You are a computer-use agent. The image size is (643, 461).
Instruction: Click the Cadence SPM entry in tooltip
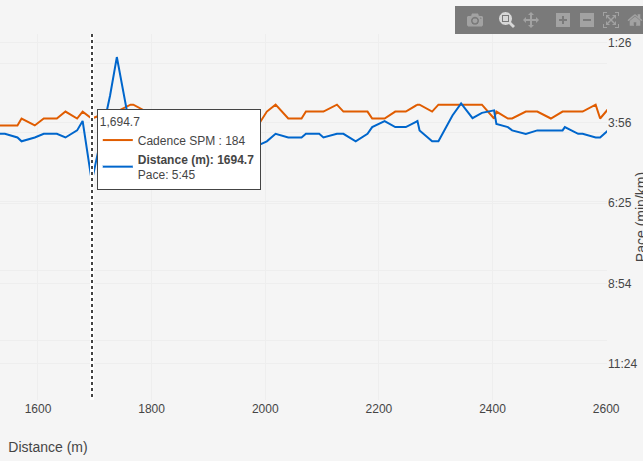(191, 141)
